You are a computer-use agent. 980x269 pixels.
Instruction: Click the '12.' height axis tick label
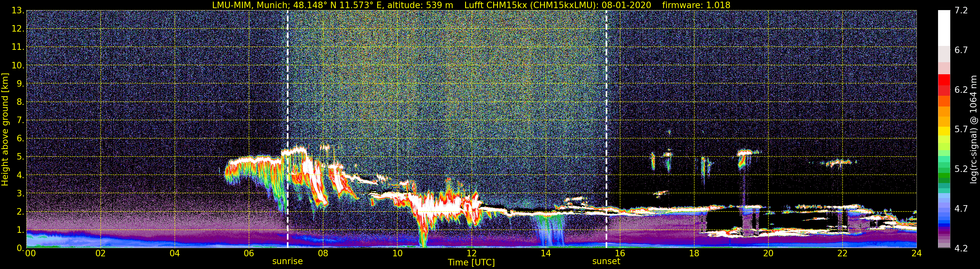[x=18, y=29]
